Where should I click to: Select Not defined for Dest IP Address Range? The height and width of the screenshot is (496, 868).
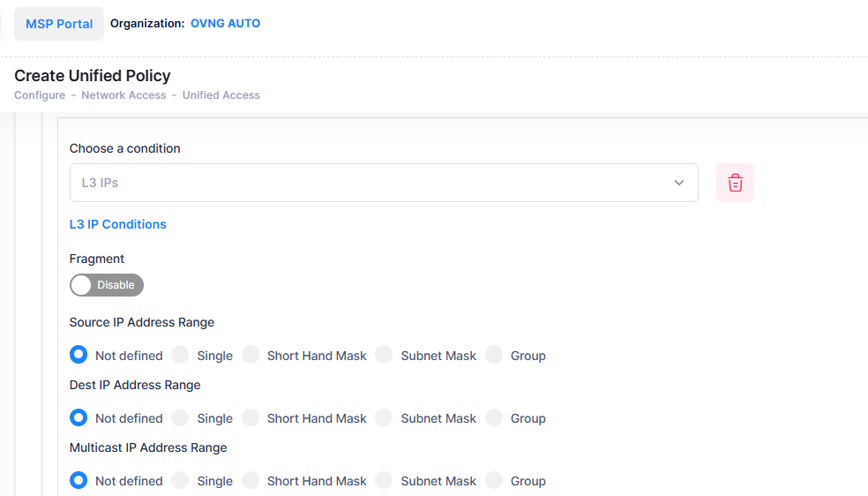point(79,417)
